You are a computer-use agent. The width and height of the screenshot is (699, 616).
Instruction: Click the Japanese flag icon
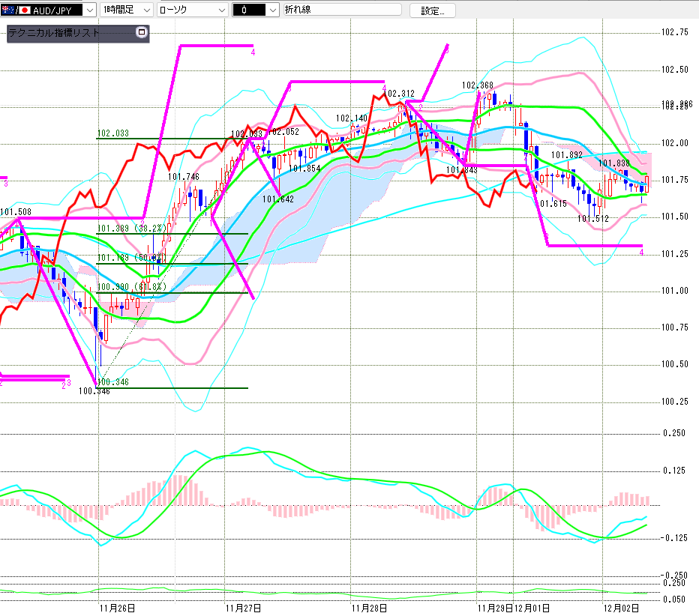[24, 10]
